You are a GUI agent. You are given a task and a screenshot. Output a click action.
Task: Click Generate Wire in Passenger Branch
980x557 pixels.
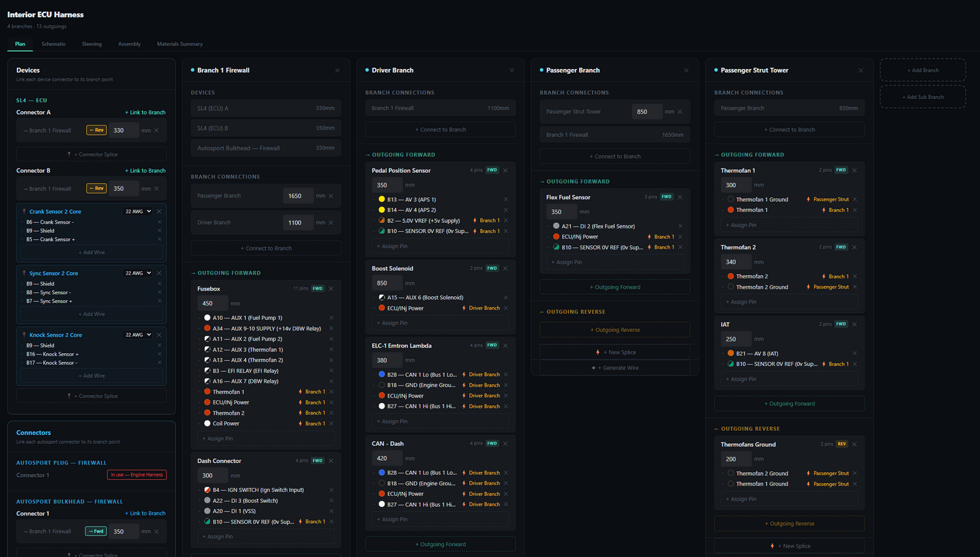[x=615, y=368]
